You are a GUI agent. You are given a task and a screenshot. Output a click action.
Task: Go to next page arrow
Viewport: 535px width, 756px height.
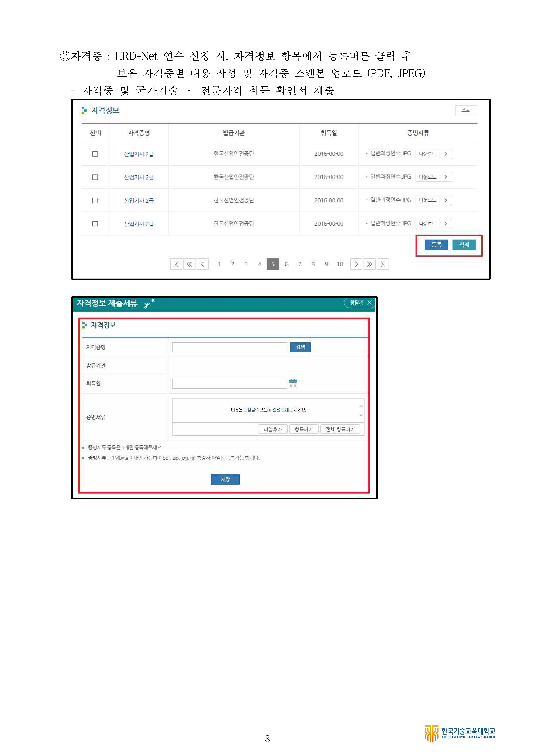tap(356, 264)
